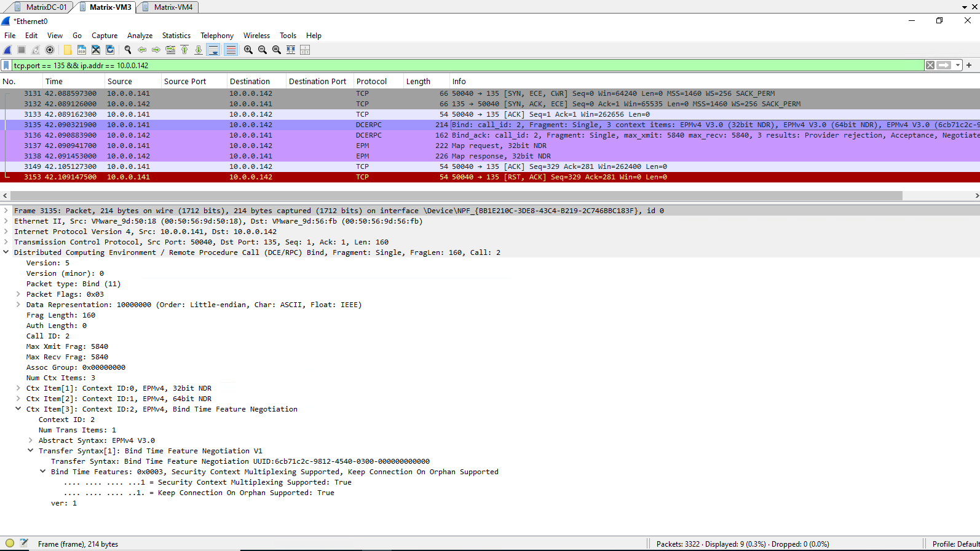Go to a specific packet
The width and height of the screenshot is (980, 551).
(170, 50)
